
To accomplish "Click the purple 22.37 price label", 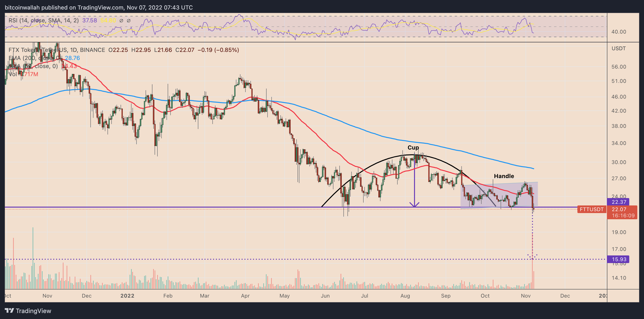I will (619, 202).
